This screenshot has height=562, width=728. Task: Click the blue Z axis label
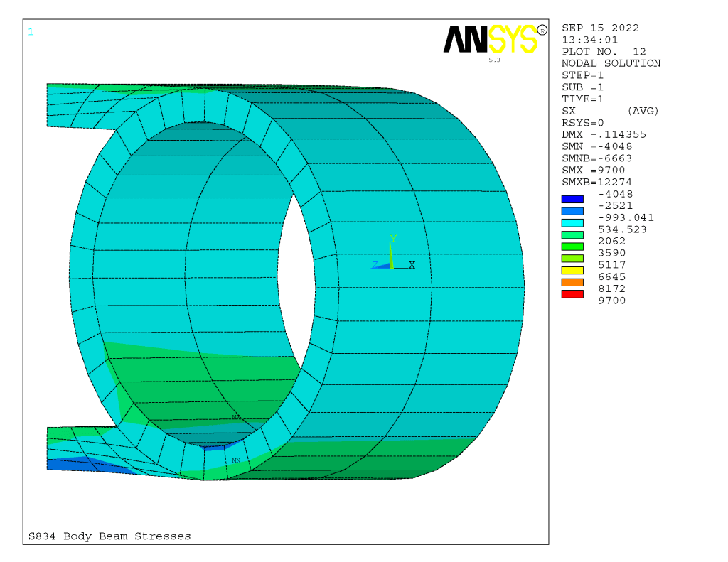point(374,264)
